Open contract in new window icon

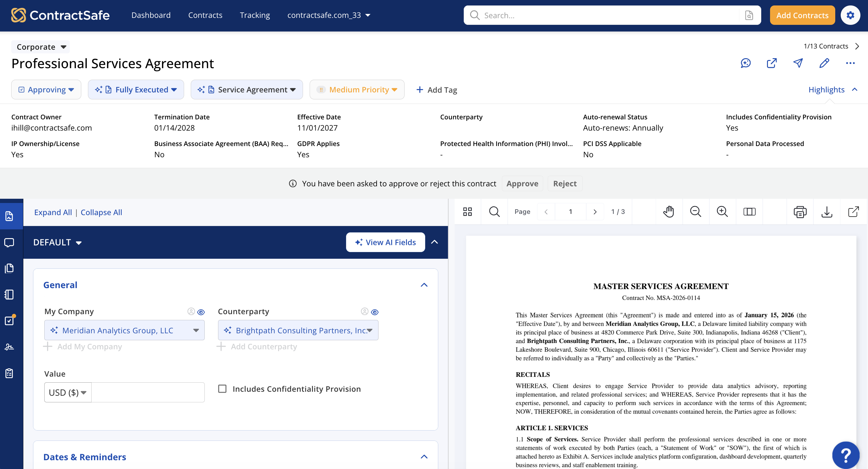(x=772, y=63)
